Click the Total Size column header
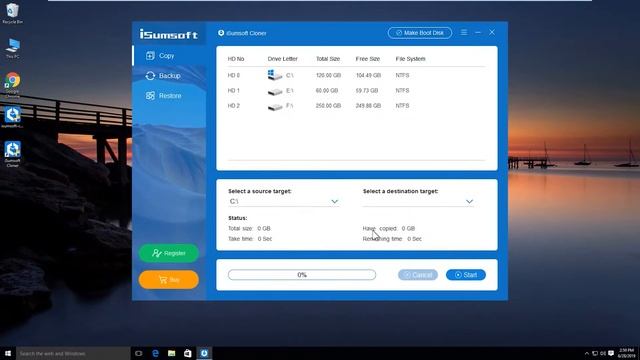Viewport: 640px width, 360px height. click(328, 59)
